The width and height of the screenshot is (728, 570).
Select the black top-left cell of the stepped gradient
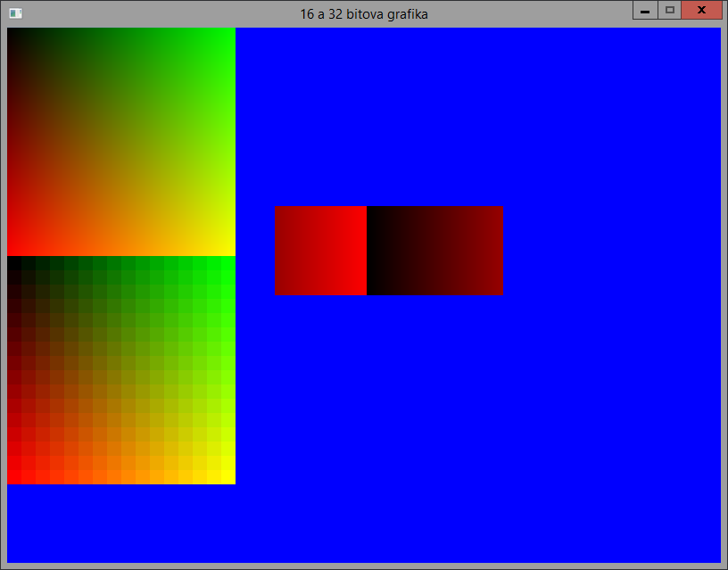click(14, 263)
